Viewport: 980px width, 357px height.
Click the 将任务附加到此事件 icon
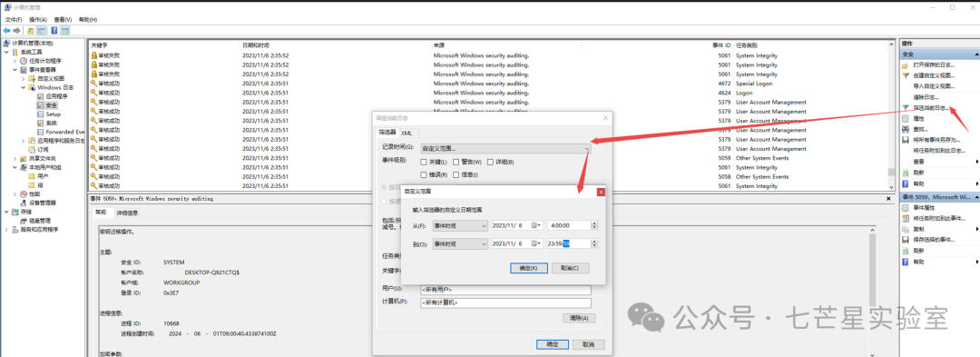point(906,218)
